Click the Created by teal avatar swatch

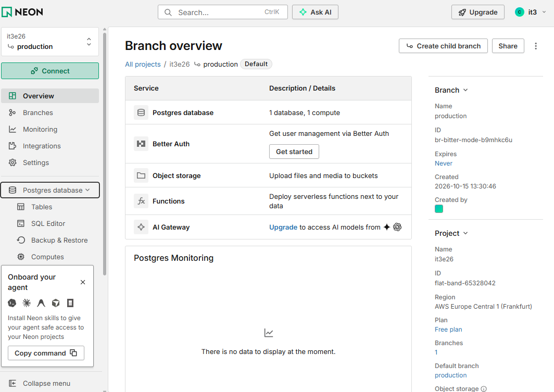[439, 209]
